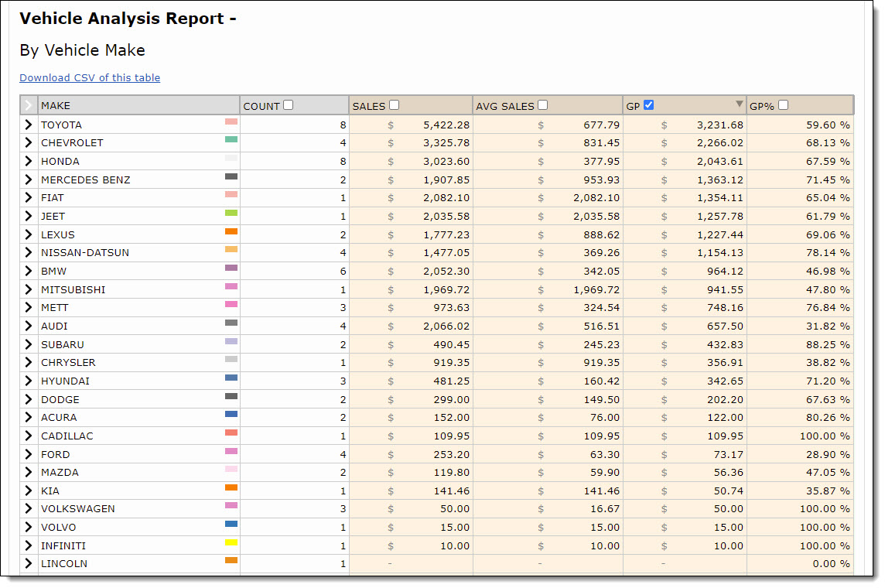Screen dimensions: 885x588
Task: Click the LEXUS orange color swatch
Action: coord(231,231)
